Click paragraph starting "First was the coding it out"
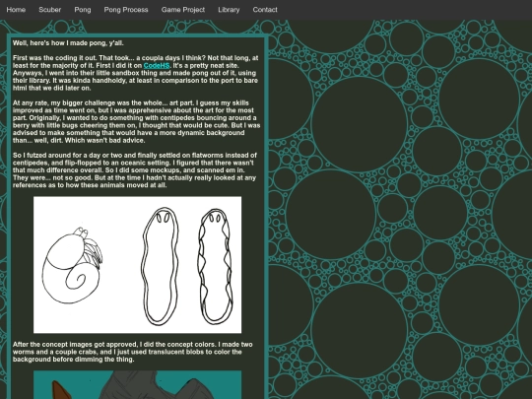Viewport: 532px width, 399px height. 136,73
